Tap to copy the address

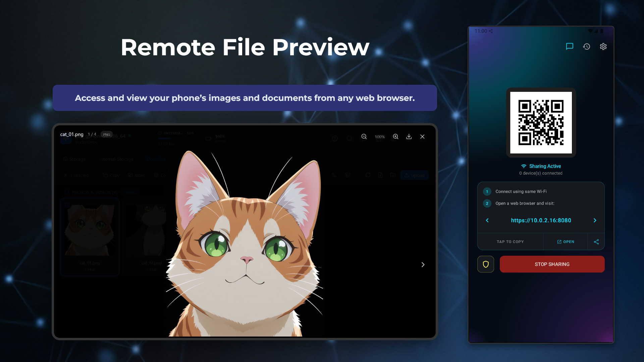510,242
